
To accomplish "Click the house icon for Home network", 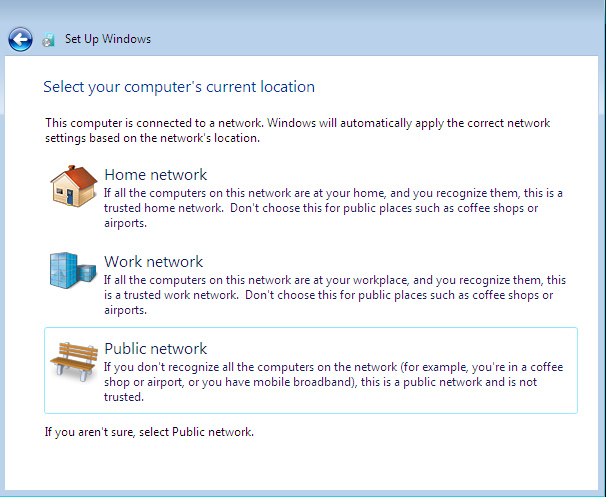I will 73,186.
